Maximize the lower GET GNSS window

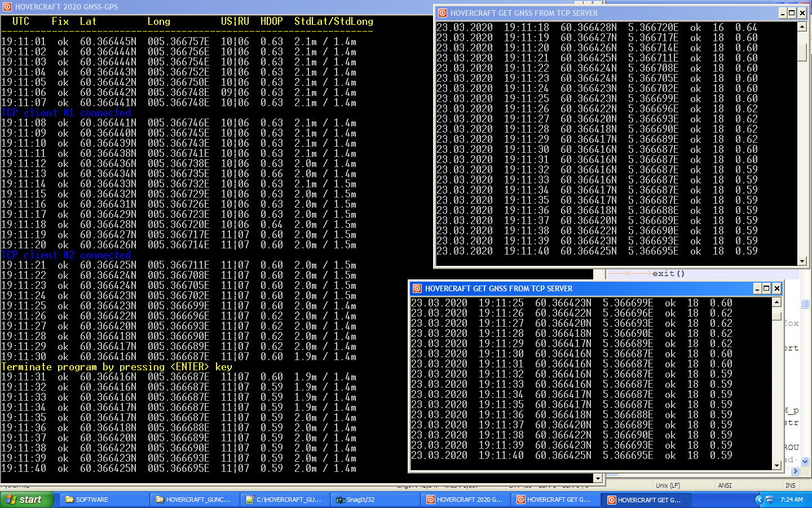[x=766, y=288]
